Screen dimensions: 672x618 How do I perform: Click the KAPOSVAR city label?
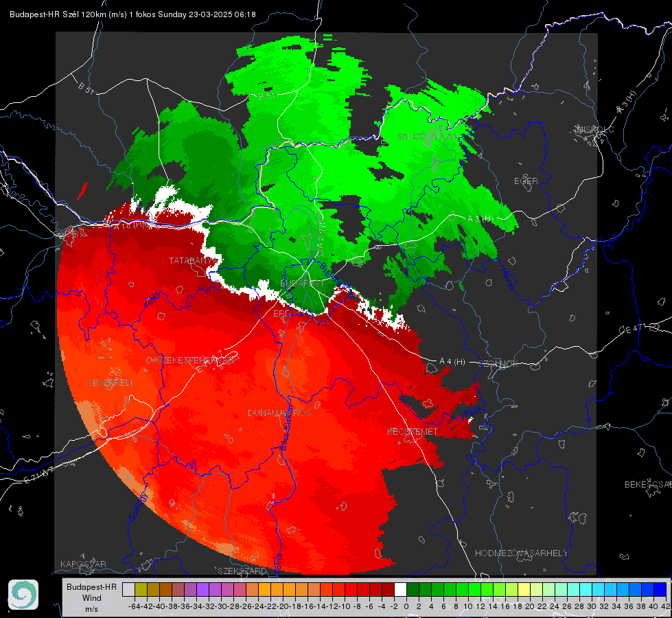[x=83, y=564]
